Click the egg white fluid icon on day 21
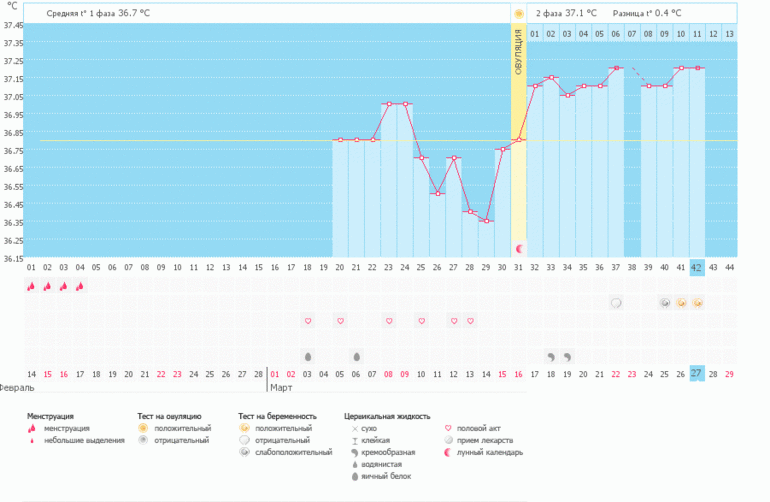 click(357, 357)
